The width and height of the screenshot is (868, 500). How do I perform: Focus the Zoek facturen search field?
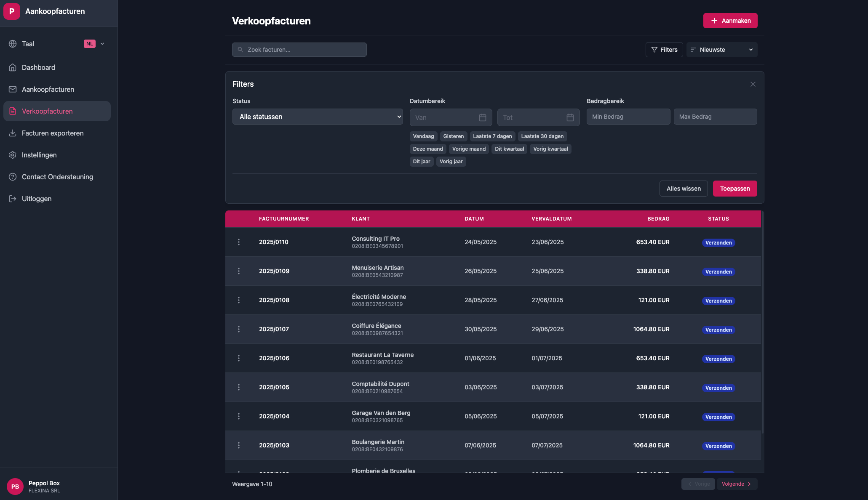(x=299, y=50)
